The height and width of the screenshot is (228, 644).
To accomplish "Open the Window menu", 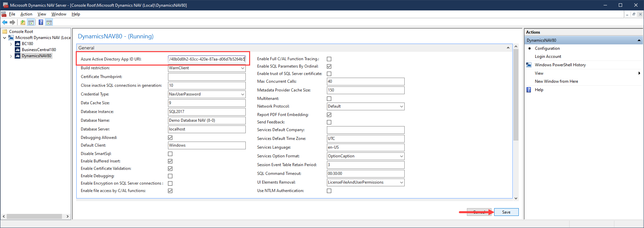I will pos(59,14).
